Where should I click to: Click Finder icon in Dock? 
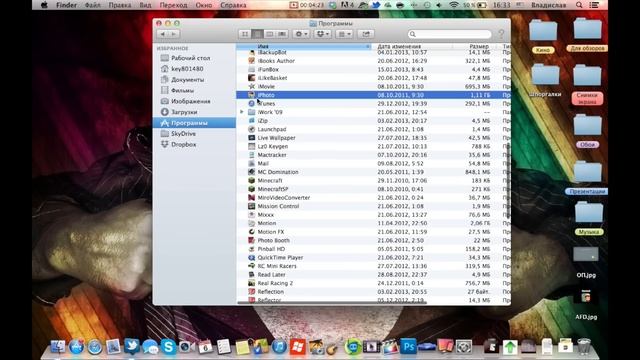(58, 347)
